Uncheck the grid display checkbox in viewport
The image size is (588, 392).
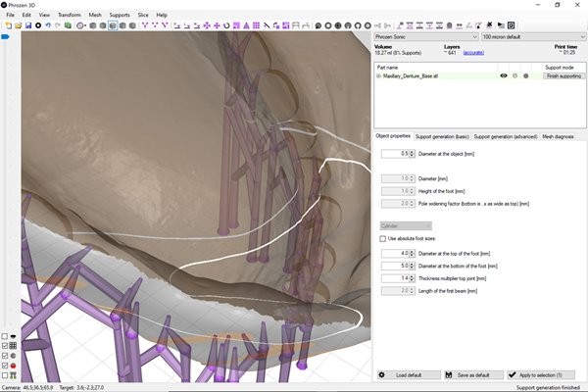tap(4, 346)
